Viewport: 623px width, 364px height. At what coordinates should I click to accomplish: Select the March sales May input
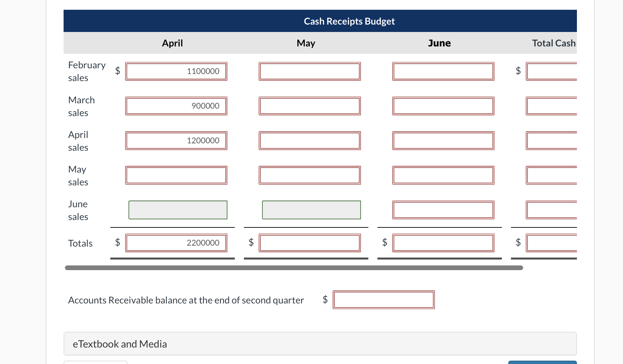click(310, 106)
